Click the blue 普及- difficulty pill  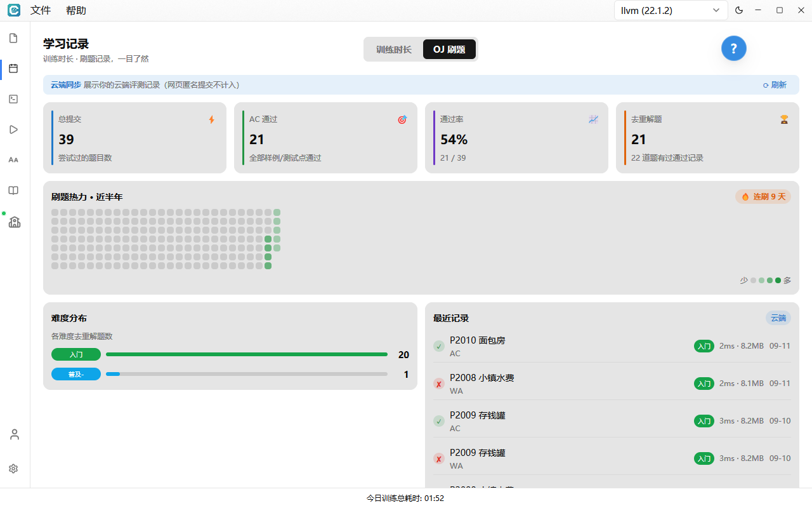click(76, 374)
